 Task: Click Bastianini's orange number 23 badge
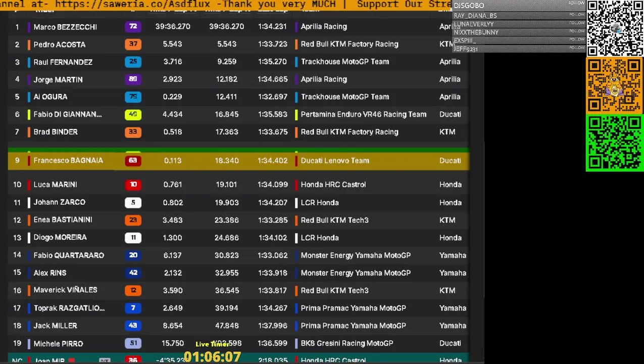click(133, 220)
